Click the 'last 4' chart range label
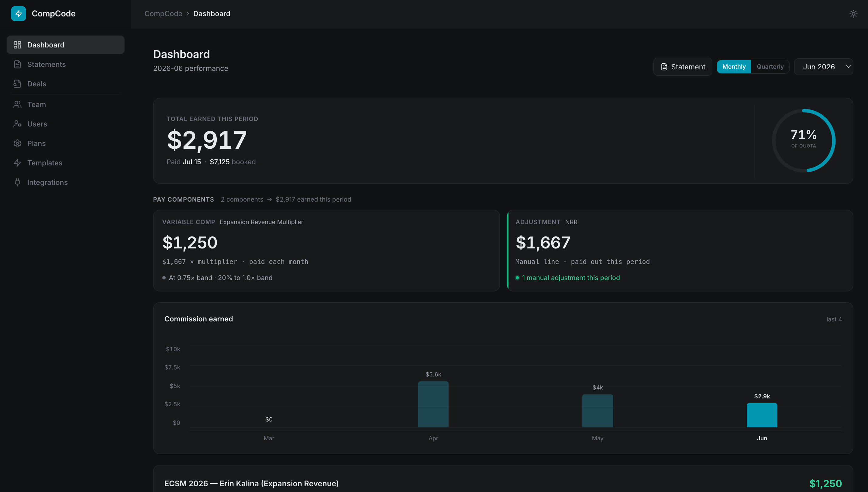This screenshot has width=868, height=492. click(834, 319)
